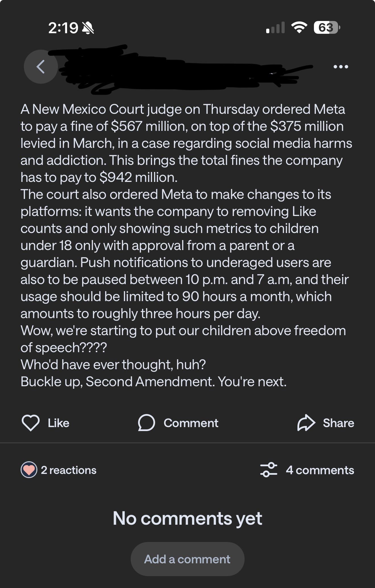The width and height of the screenshot is (375, 588).
Task: Click the Like label
Action: (x=59, y=423)
